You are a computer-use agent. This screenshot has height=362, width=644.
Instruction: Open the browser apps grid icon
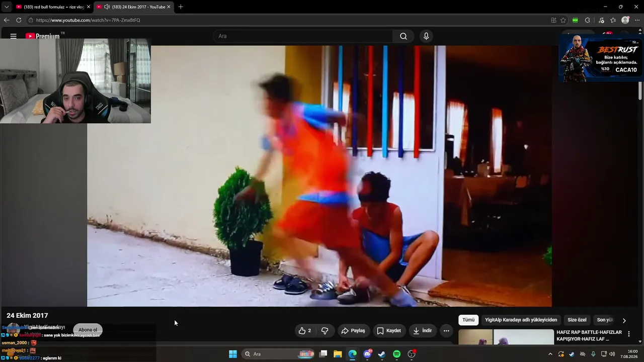553,20
